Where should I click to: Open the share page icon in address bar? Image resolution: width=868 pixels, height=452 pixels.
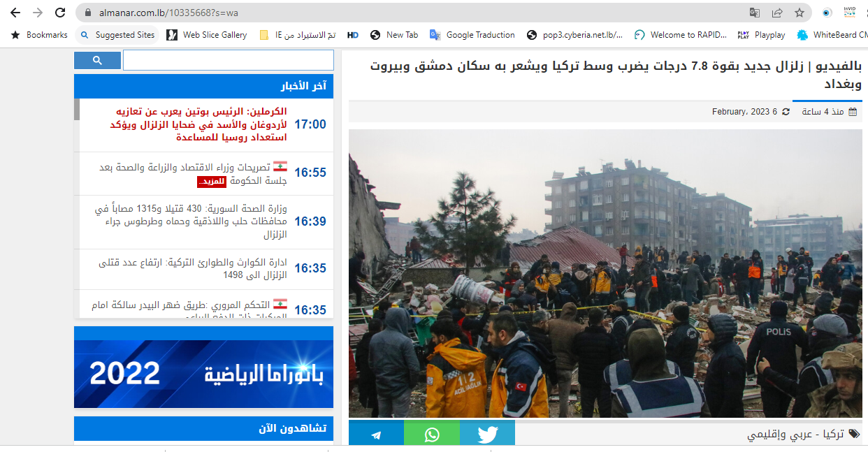coord(777,13)
